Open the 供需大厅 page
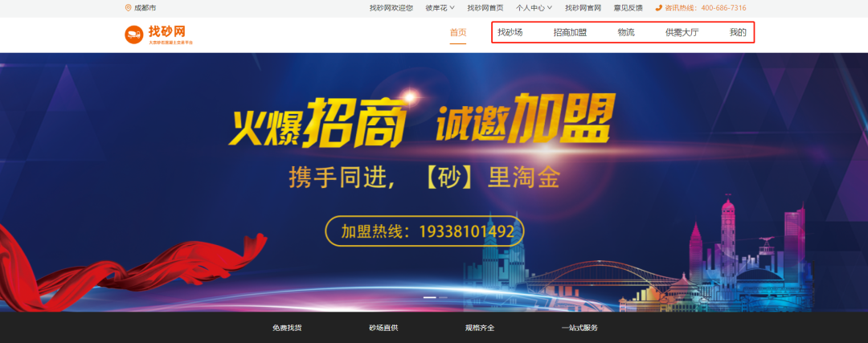The image size is (868, 343). pyautogui.click(x=682, y=33)
